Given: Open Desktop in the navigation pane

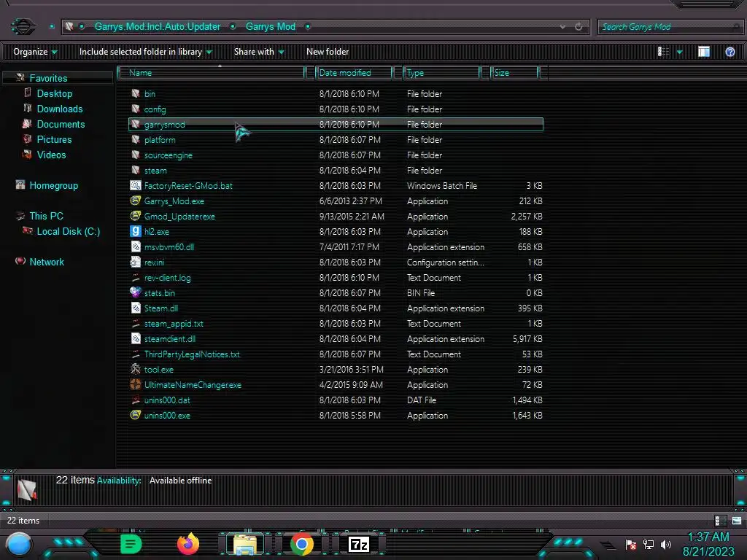Looking at the screenshot, I should [55, 94].
